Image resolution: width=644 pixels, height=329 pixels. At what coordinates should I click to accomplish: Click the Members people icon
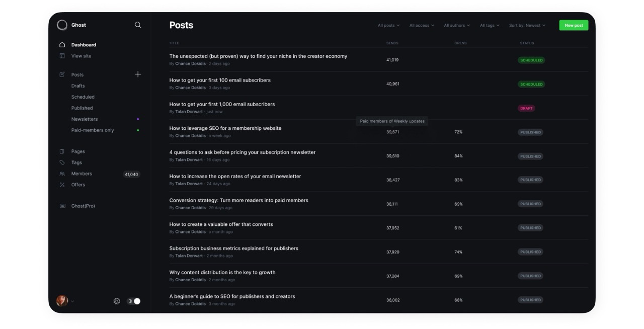pyautogui.click(x=62, y=174)
